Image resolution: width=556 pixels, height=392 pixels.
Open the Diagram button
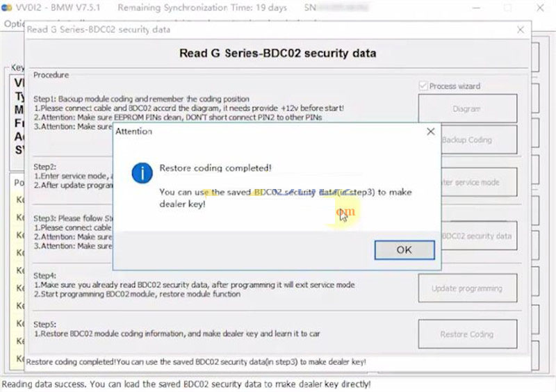(467, 108)
